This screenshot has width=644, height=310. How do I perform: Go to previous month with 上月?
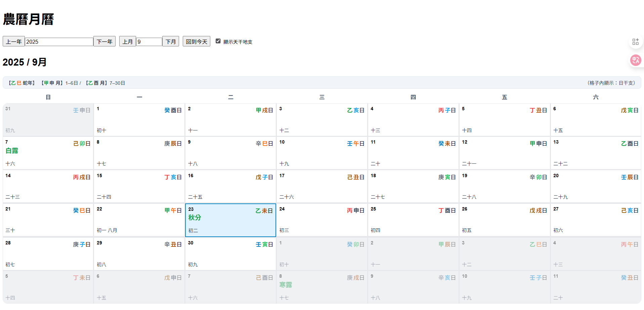point(127,41)
